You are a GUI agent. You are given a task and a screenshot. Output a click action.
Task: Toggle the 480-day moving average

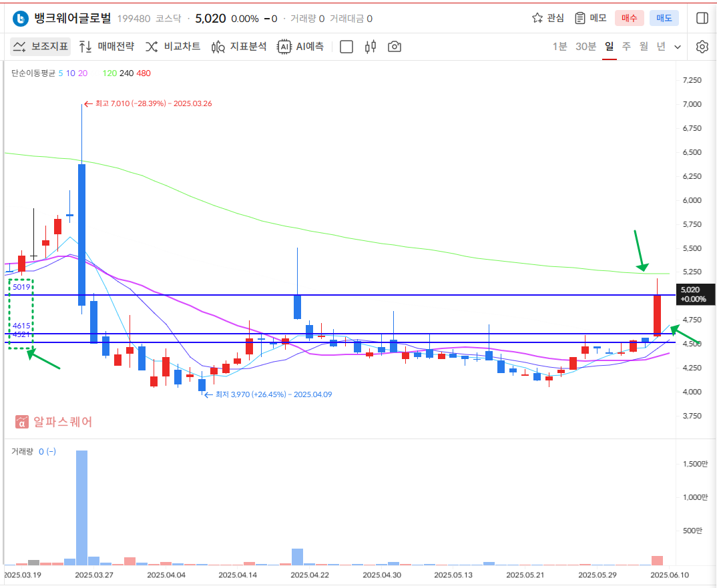pyautogui.click(x=144, y=73)
